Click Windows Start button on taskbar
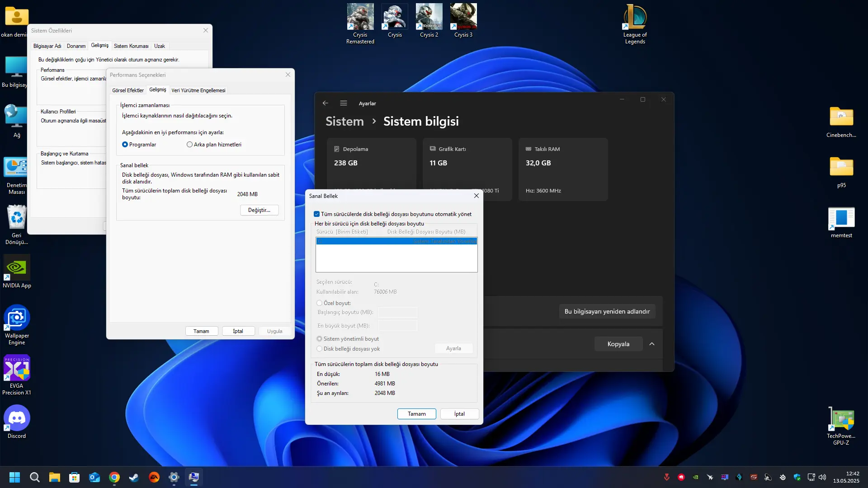 (x=15, y=477)
